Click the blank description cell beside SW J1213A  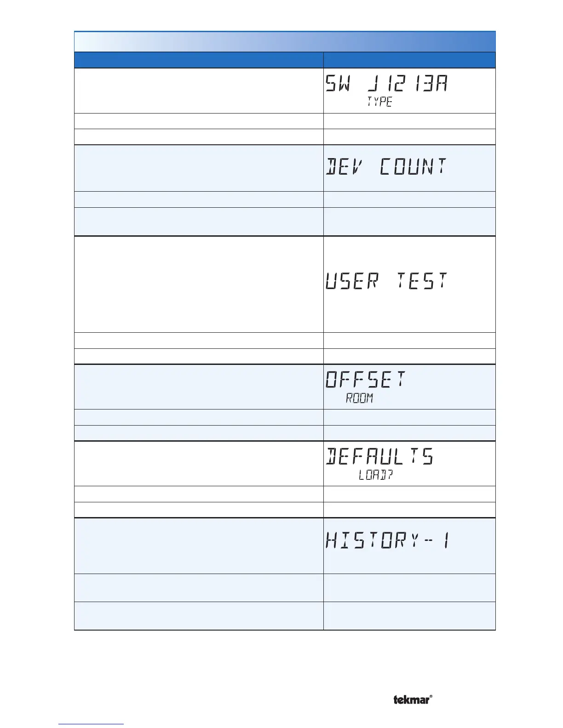coord(199,91)
